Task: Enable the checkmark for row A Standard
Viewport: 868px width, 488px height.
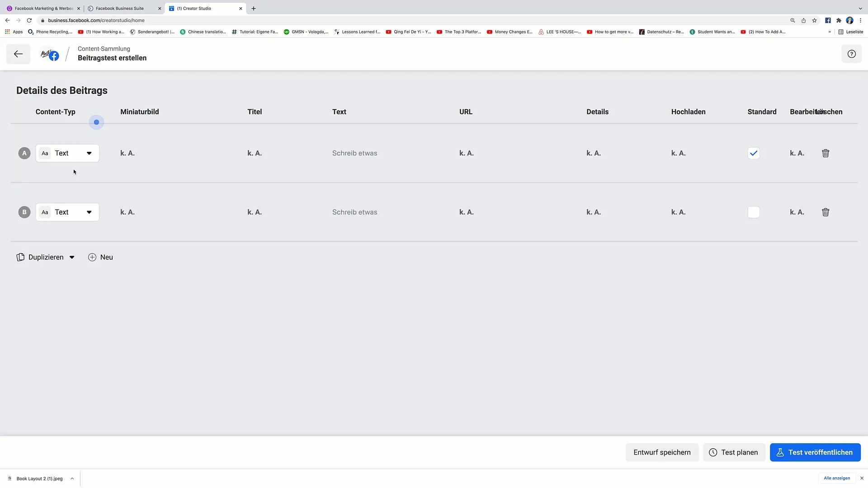Action: (754, 153)
